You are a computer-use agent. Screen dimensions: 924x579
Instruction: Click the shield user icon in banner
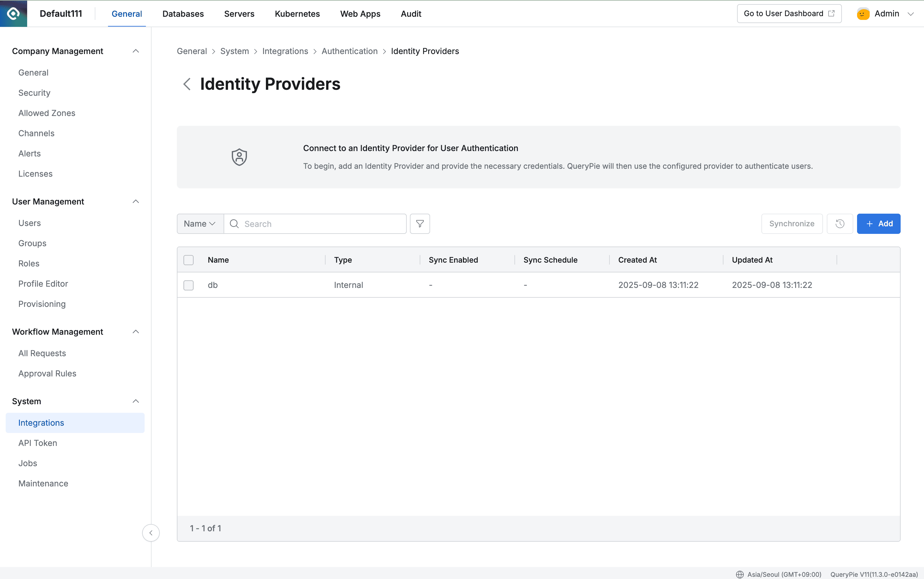tap(239, 157)
